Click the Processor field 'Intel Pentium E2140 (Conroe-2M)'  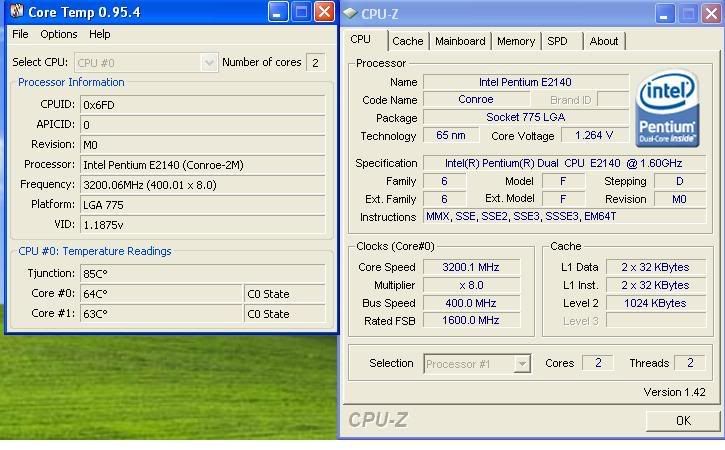coord(203,165)
